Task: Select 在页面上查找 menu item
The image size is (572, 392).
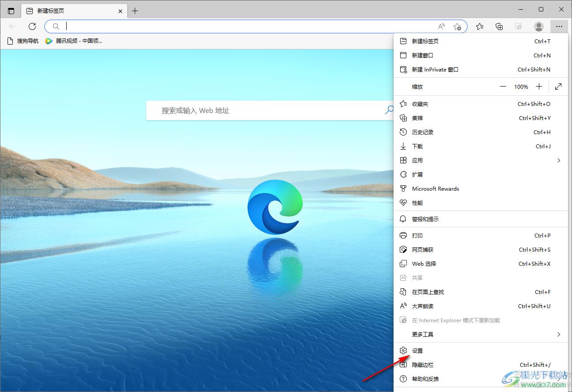Action: click(x=481, y=292)
